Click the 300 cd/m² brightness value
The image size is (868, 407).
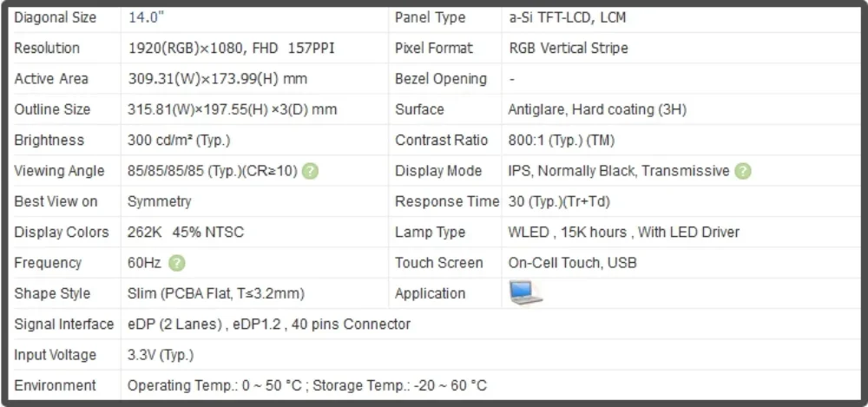click(x=179, y=141)
